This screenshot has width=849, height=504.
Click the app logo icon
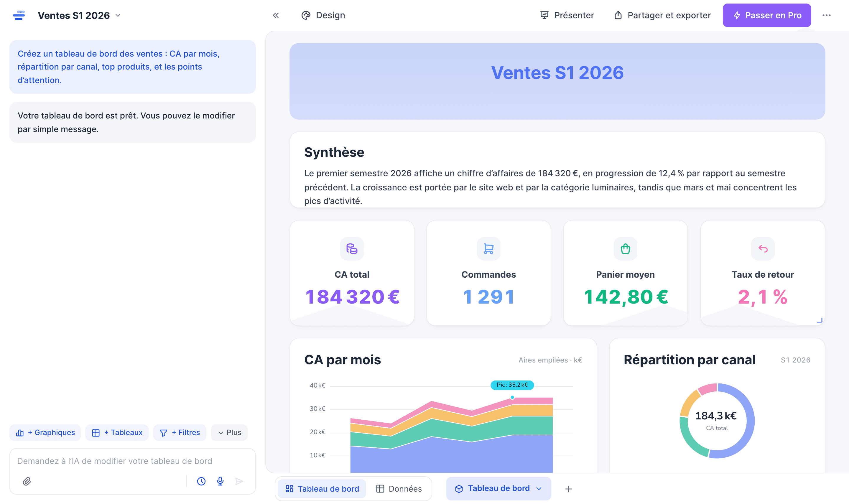pos(19,15)
